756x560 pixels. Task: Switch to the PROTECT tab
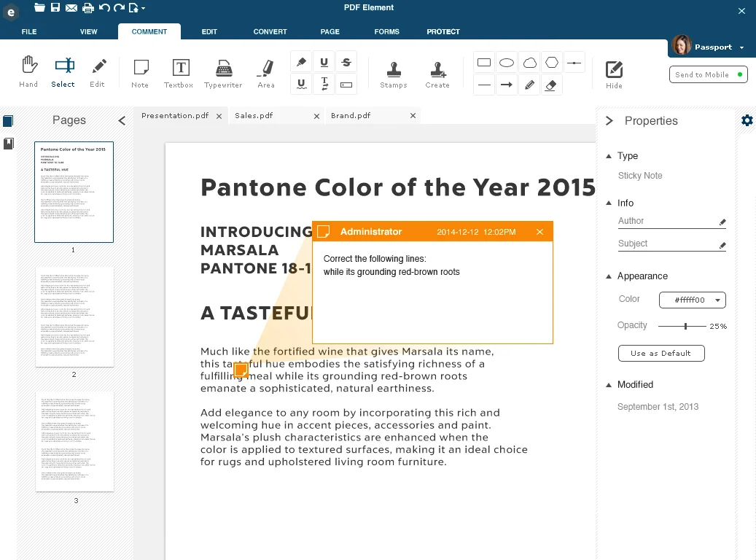(x=443, y=31)
